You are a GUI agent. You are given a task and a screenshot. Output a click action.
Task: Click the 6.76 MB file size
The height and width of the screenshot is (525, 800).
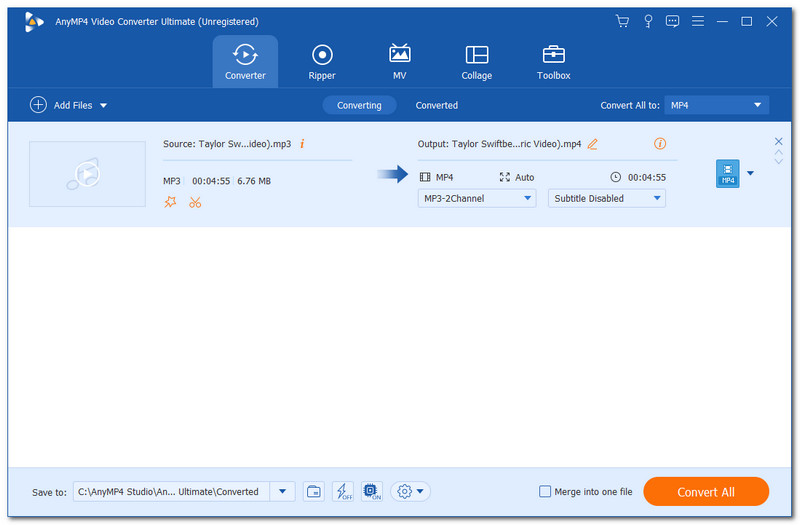(254, 181)
